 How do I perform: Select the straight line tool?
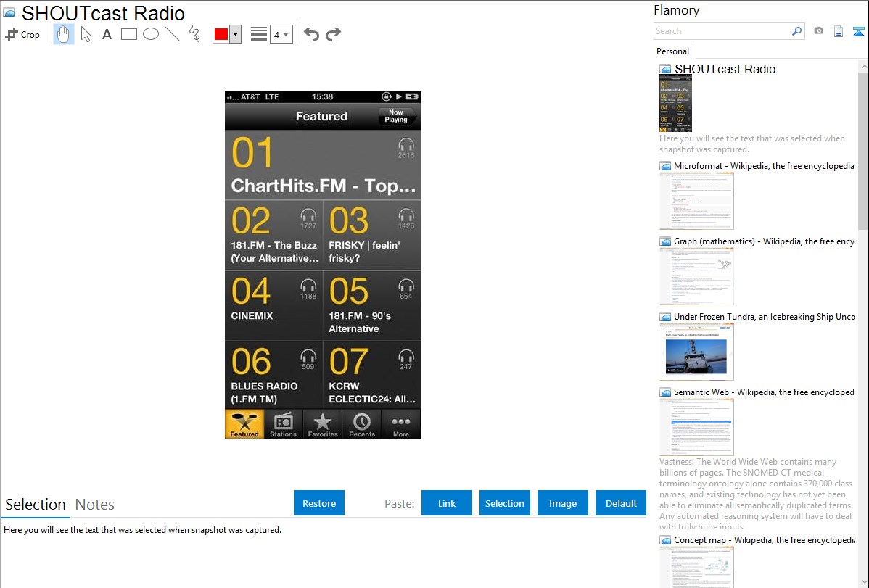173,34
